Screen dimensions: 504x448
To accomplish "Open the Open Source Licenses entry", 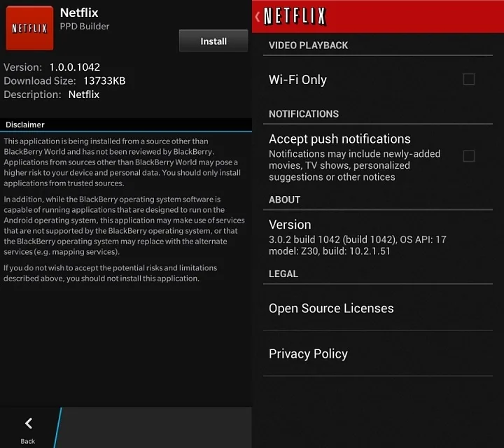I will (x=378, y=308).
